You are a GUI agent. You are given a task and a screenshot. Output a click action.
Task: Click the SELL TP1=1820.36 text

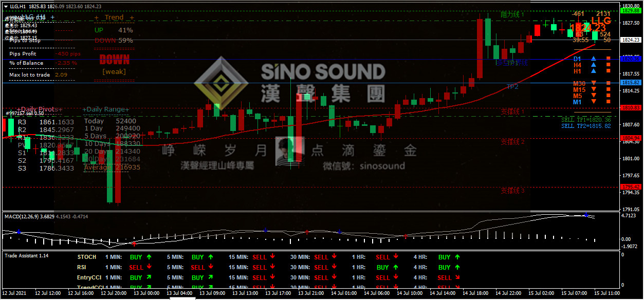586,119
